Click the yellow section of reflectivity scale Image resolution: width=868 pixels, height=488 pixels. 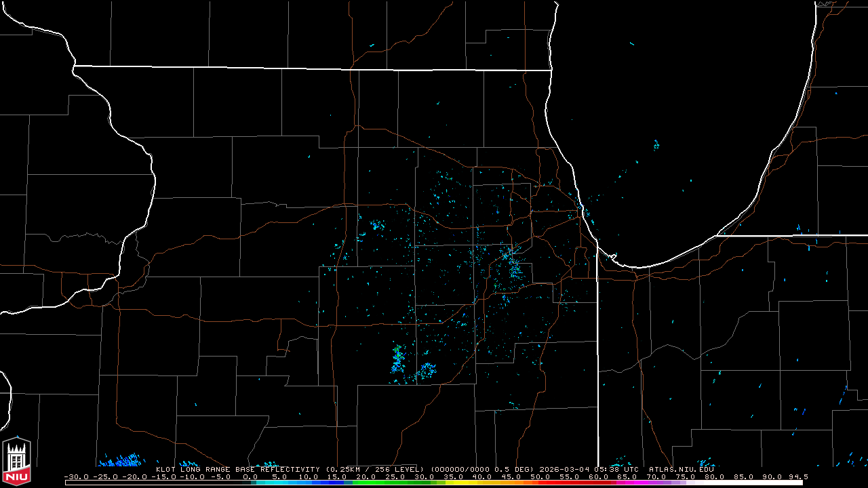click(468, 483)
